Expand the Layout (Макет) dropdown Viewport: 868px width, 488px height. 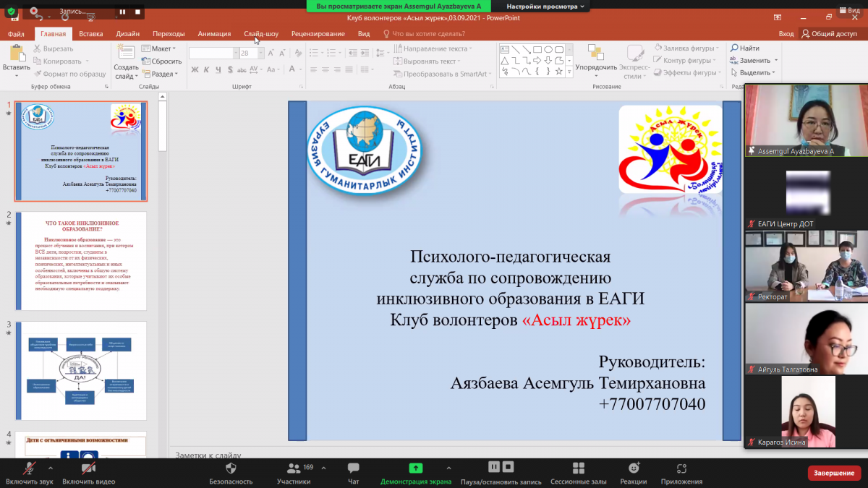158,48
